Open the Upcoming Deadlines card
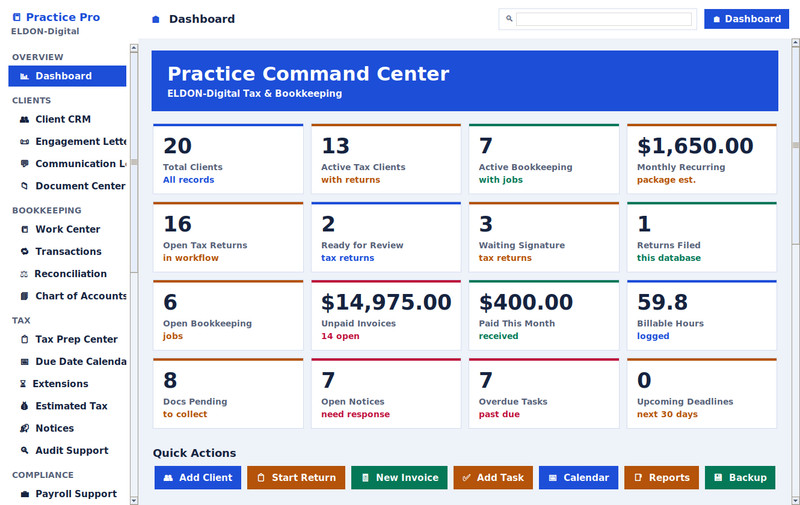Image resolution: width=800 pixels, height=505 pixels. tap(702, 393)
